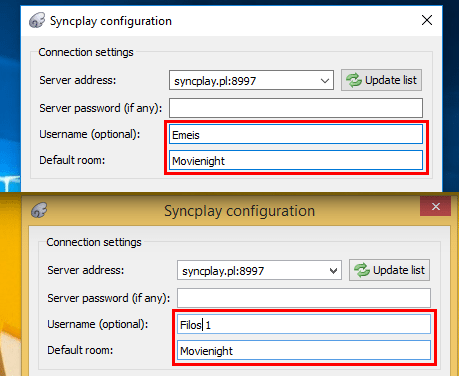The image size is (459, 376).
Task: Click syncplay.pl:8997 text in lower server address
Action: point(223,271)
